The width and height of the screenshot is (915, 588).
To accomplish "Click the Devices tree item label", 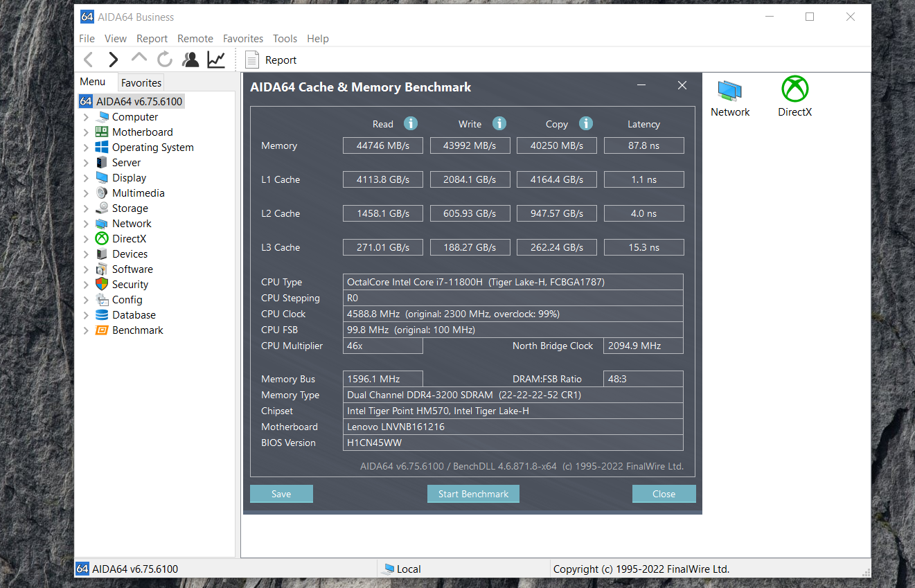I will pyautogui.click(x=130, y=254).
